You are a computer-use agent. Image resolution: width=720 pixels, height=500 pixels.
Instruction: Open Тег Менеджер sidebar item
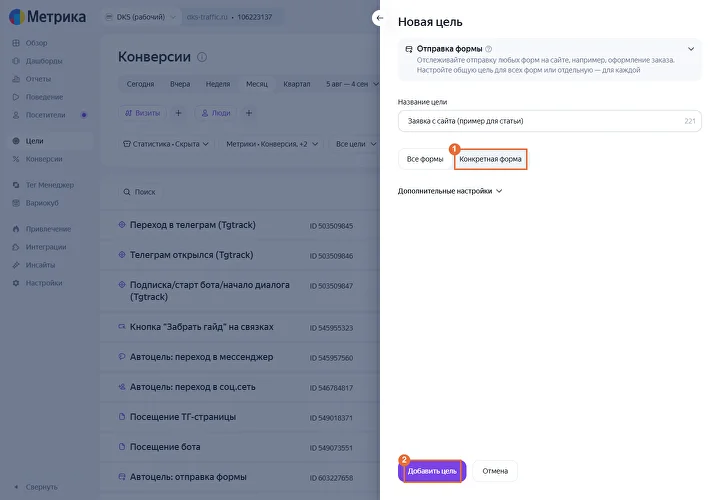[x=50, y=185]
